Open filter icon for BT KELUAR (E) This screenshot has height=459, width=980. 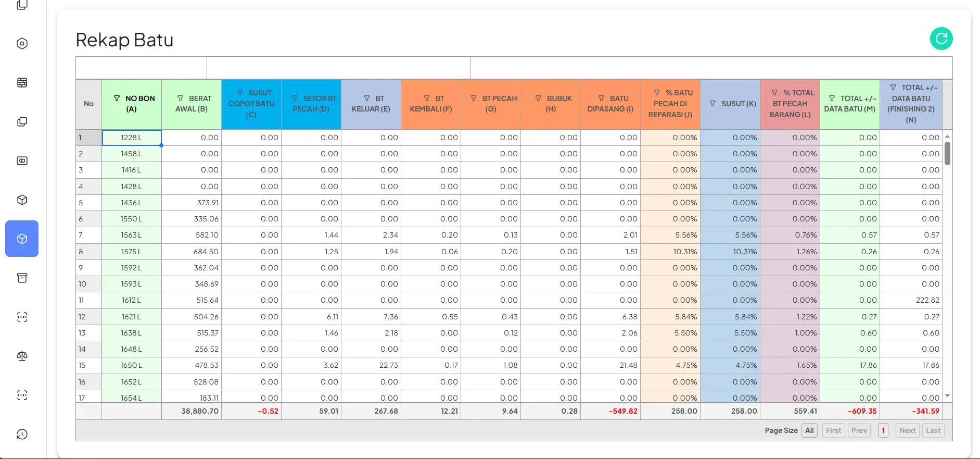click(x=367, y=98)
